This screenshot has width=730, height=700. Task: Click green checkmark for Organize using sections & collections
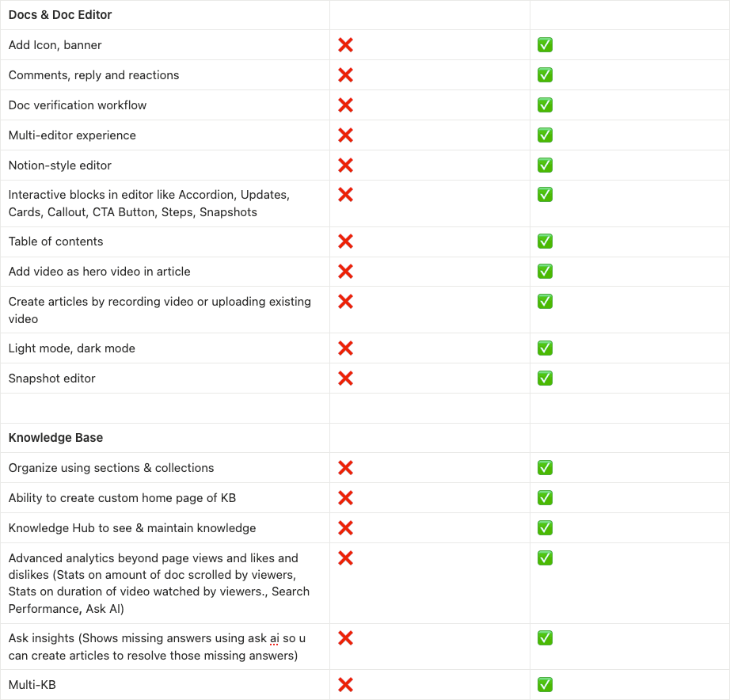click(x=545, y=468)
